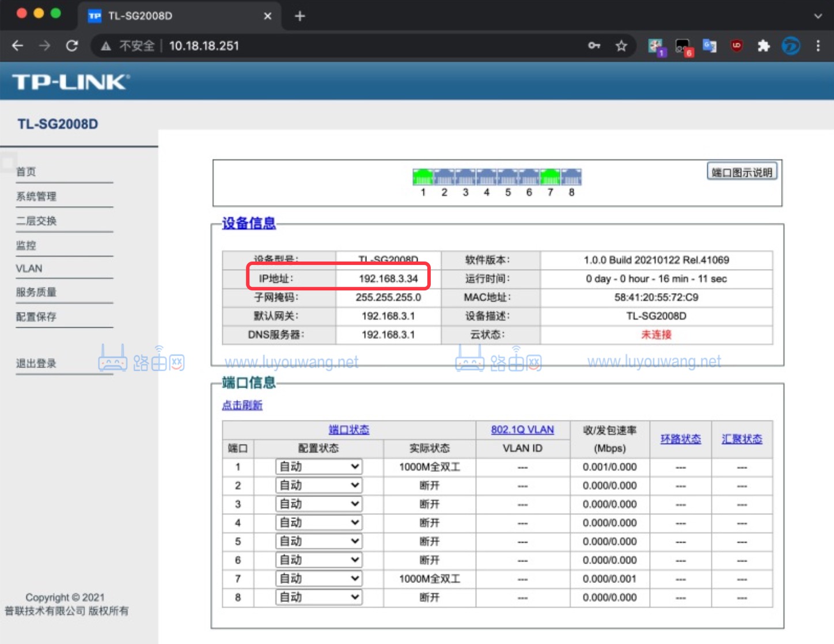
Task: Open the Google Translate extension
Action: tap(710, 46)
